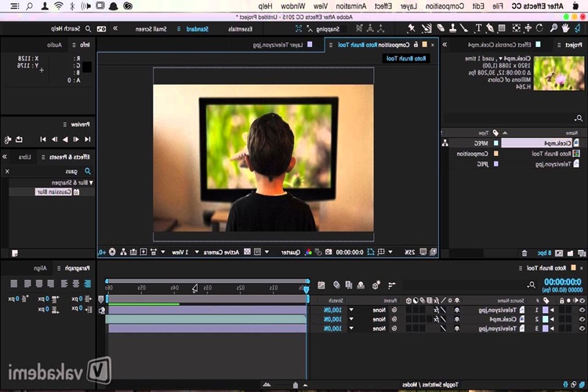Switch to the Small Screen workspace
Image resolution: width=588 pixels, height=392 pixels.
(151, 29)
